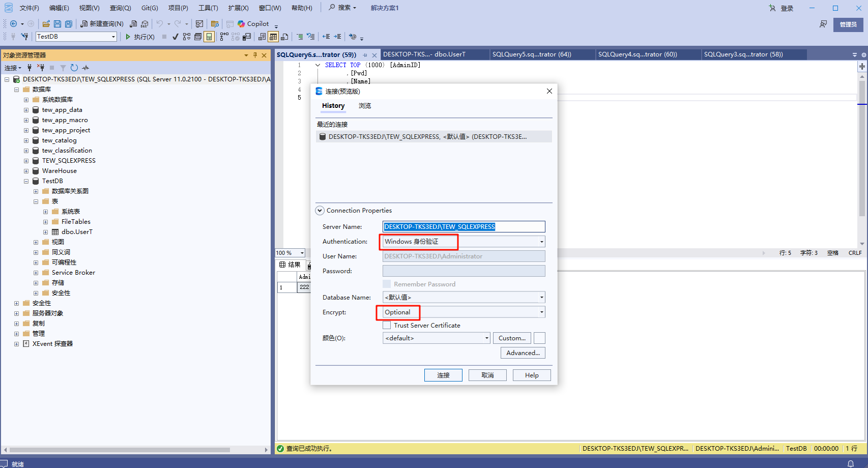This screenshot has height=468, width=868.
Task: Click the parse checkmark icon
Action: point(176,37)
